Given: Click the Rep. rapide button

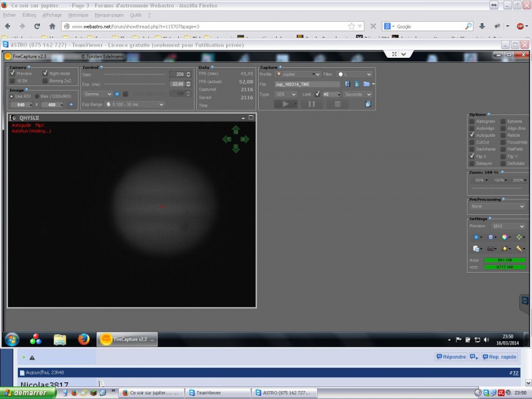Looking at the screenshot, I should coord(499,356).
